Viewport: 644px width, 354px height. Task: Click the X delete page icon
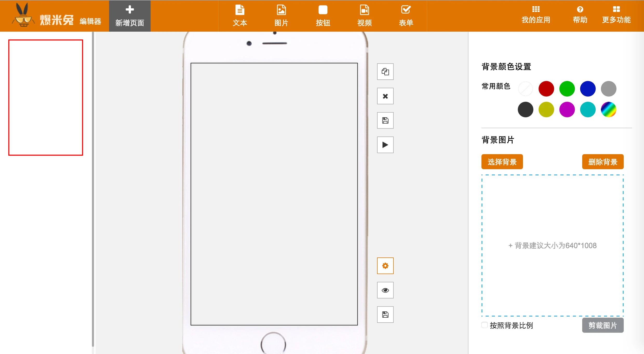385,96
